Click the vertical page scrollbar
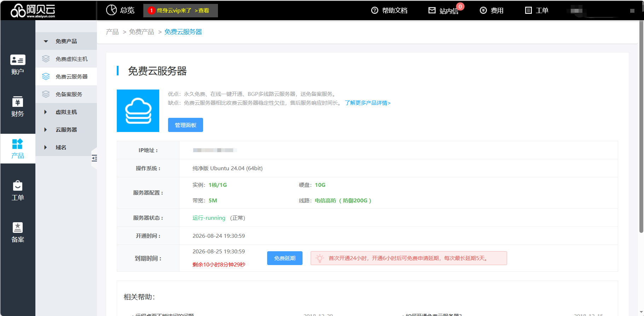 (x=641, y=127)
